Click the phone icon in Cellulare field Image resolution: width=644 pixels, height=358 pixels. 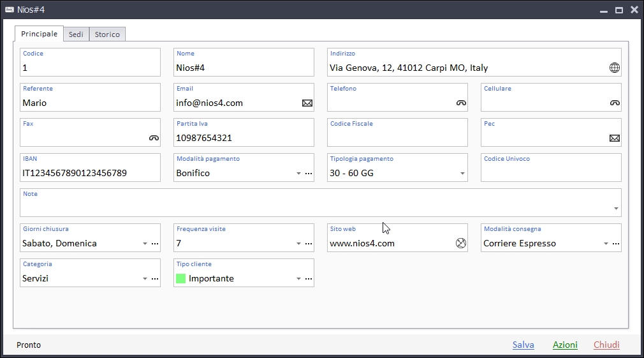(x=615, y=103)
